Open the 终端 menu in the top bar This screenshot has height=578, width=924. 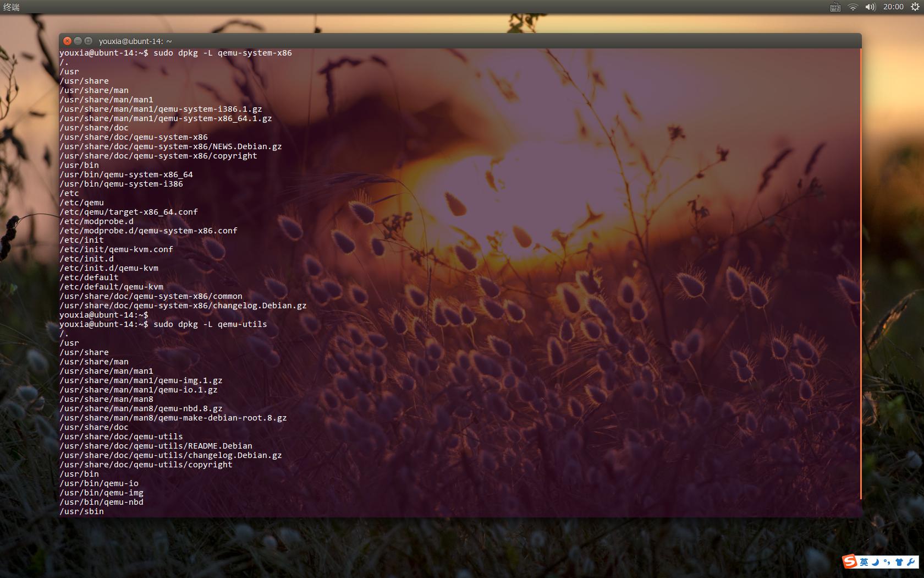(x=12, y=7)
